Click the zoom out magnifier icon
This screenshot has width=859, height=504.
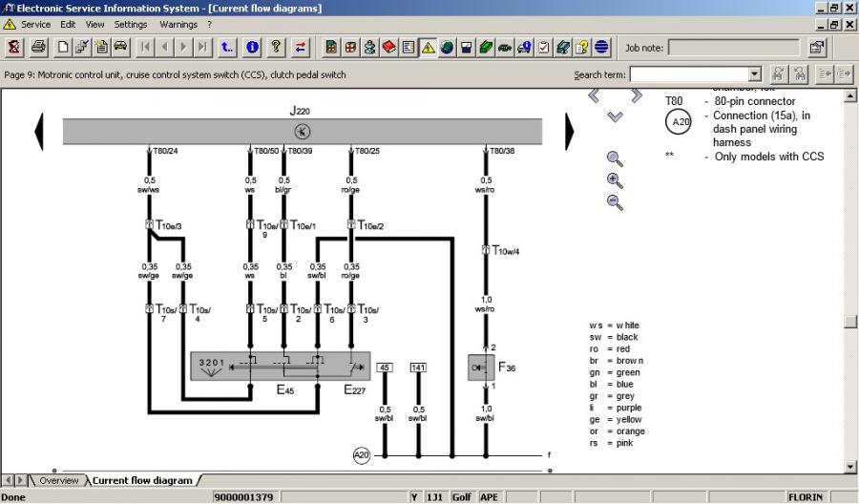pyautogui.click(x=615, y=202)
